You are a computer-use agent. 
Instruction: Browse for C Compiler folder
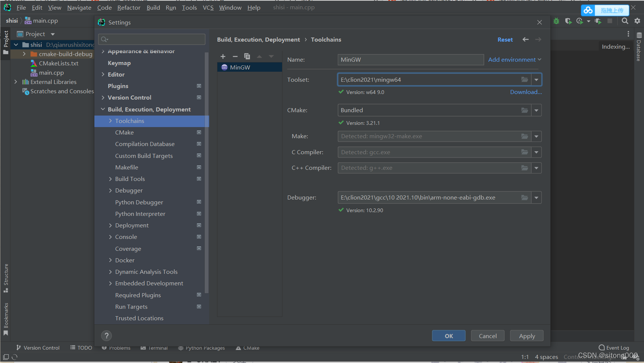click(524, 152)
